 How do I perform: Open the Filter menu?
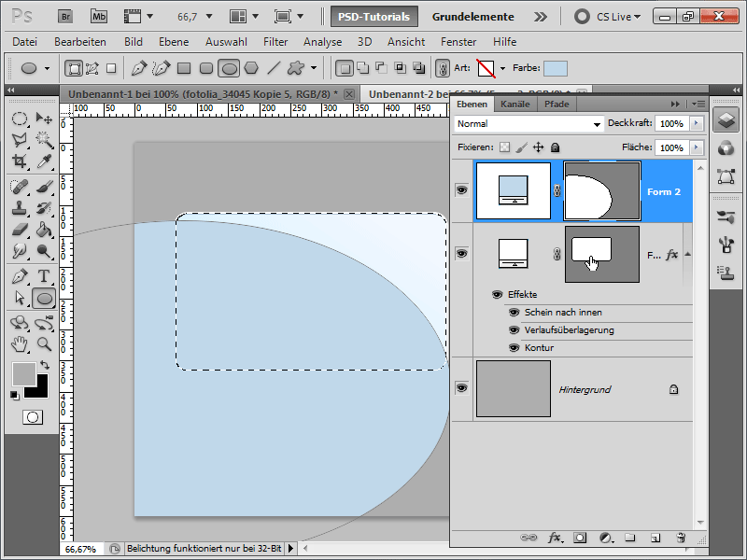pos(275,42)
